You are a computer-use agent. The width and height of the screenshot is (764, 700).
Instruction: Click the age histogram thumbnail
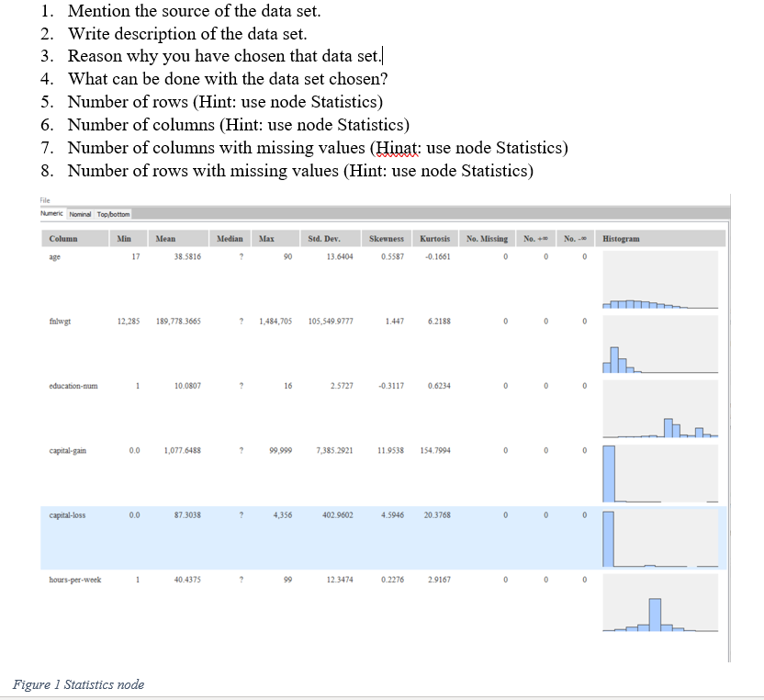659,280
